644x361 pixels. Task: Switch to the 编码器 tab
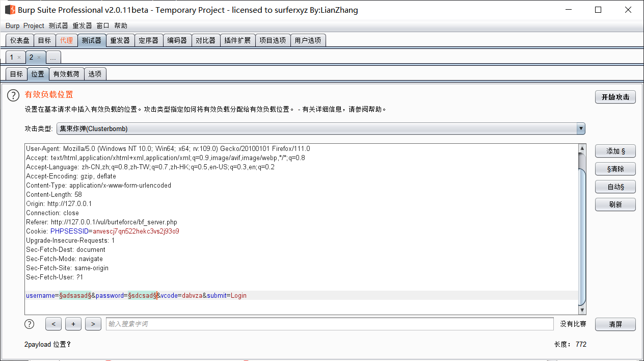[177, 40]
